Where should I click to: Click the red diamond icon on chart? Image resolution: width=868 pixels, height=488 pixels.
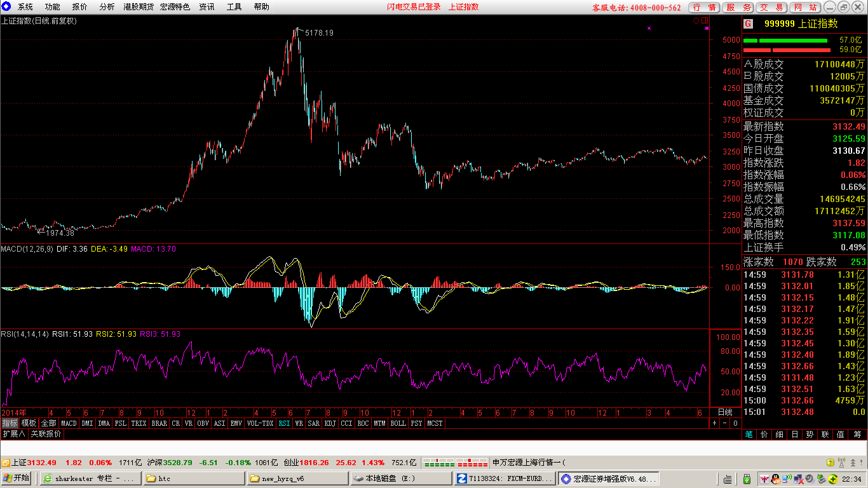pyautogui.click(x=696, y=21)
